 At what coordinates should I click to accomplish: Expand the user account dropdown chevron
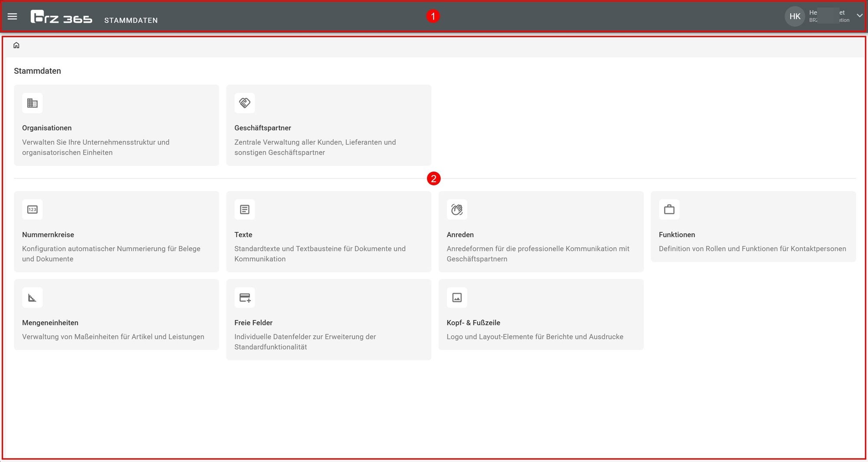[859, 16]
